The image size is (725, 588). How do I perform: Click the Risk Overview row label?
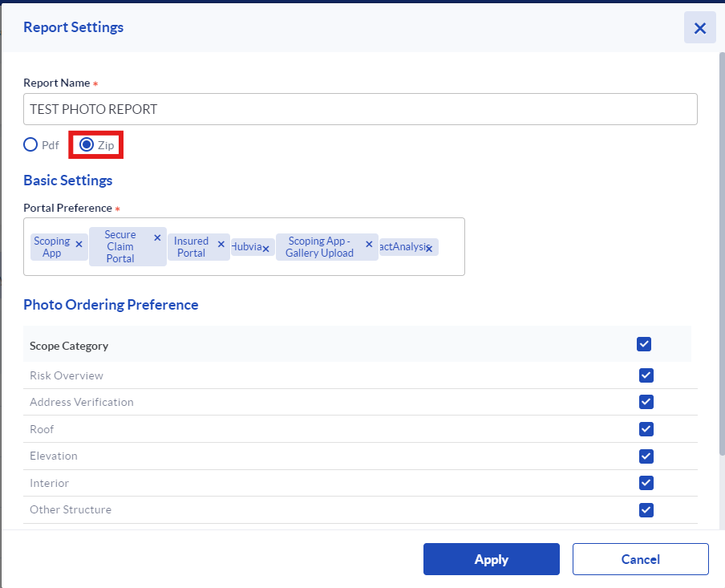[66, 375]
